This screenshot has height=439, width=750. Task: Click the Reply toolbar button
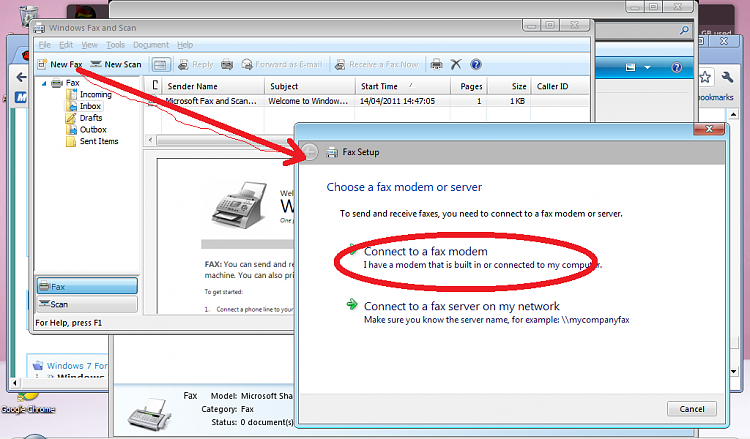pos(196,65)
